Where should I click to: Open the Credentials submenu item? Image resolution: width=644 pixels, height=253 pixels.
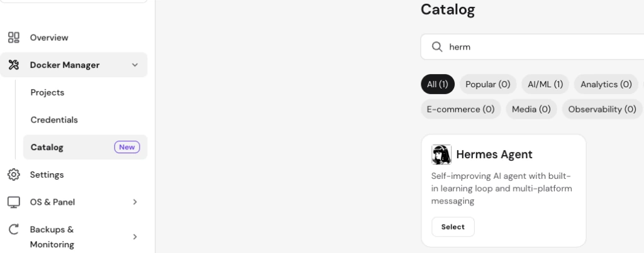tap(54, 120)
